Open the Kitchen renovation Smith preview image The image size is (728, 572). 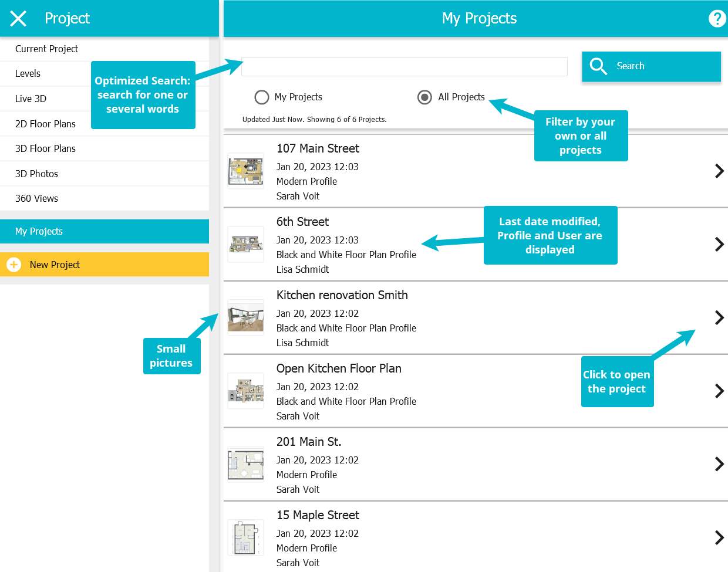pyautogui.click(x=245, y=317)
